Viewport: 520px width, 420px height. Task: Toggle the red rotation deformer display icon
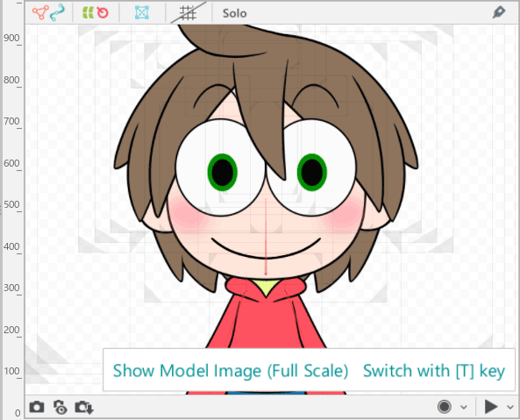[x=103, y=12]
